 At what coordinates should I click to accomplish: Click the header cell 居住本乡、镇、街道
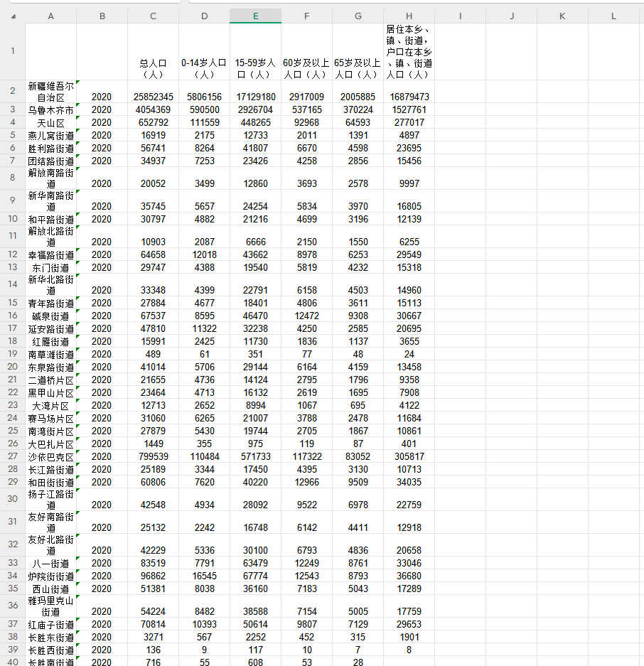click(x=409, y=51)
